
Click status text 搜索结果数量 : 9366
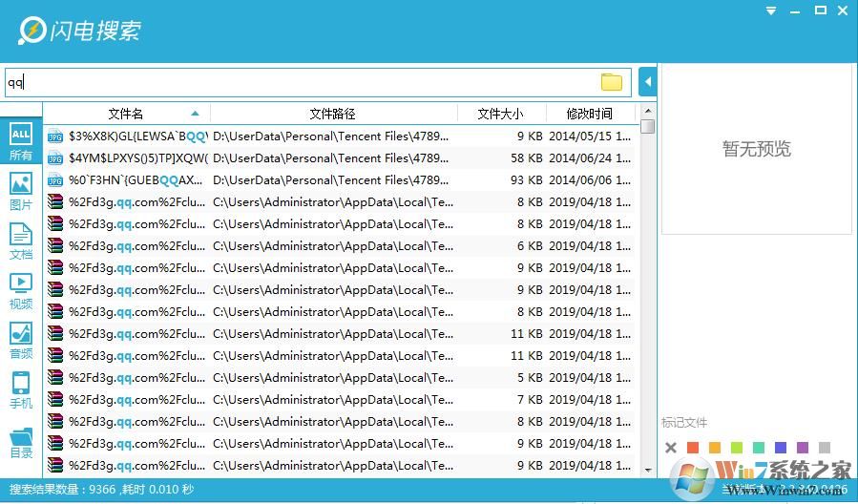point(62,490)
